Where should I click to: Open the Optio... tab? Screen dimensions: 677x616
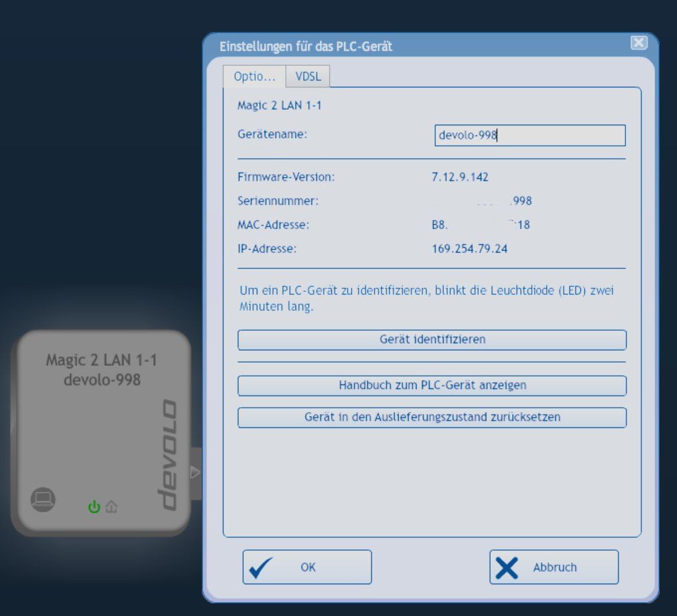pos(254,76)
